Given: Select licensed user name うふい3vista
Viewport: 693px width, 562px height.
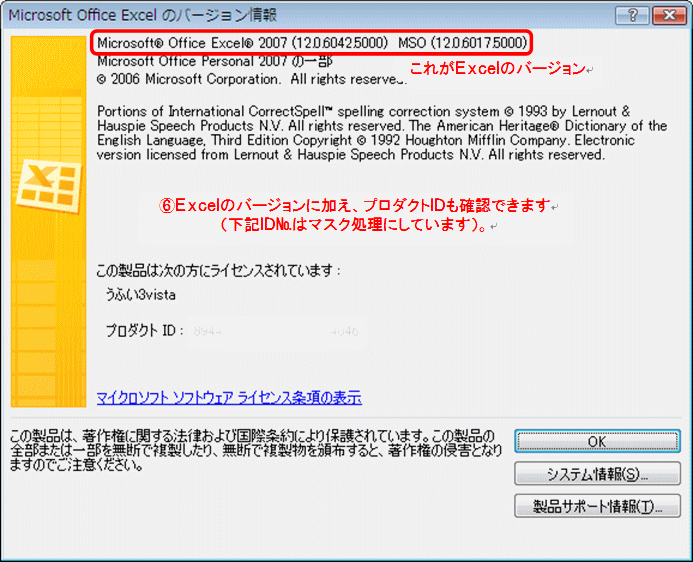Looking at the screenshot, I should click(x=141, y=295).
